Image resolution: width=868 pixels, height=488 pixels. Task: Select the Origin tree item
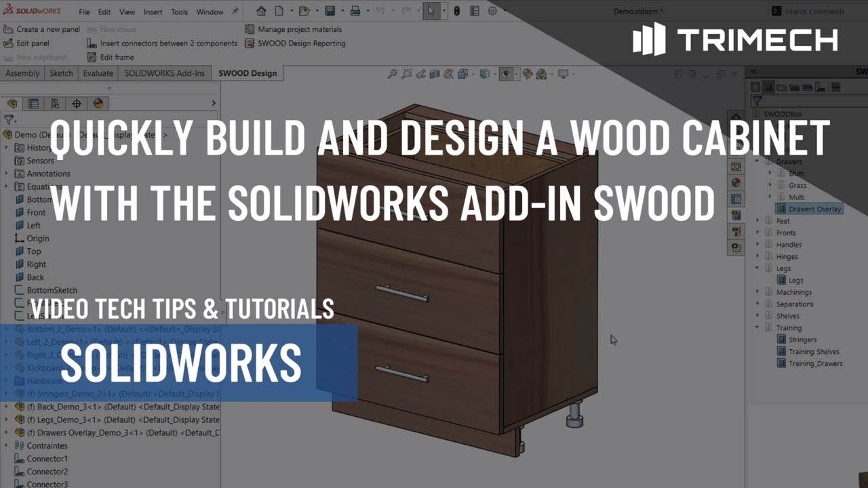pyautogui.click(x=32, y=239)
